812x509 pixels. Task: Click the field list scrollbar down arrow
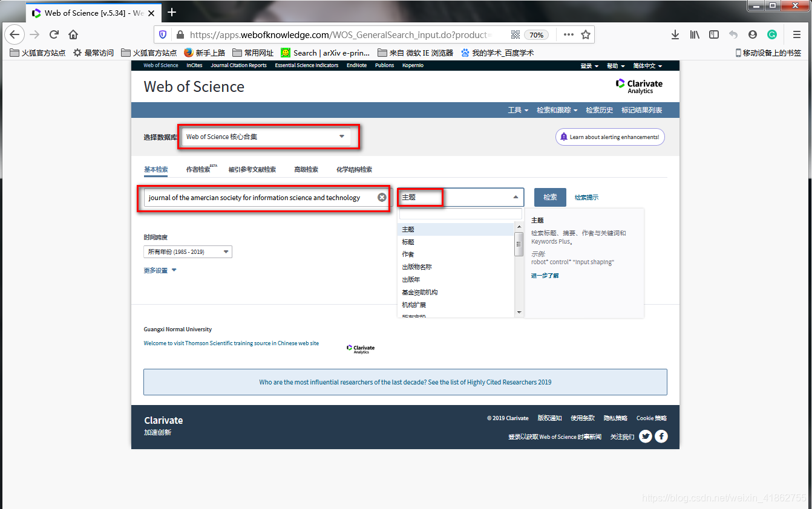[519, 313]
